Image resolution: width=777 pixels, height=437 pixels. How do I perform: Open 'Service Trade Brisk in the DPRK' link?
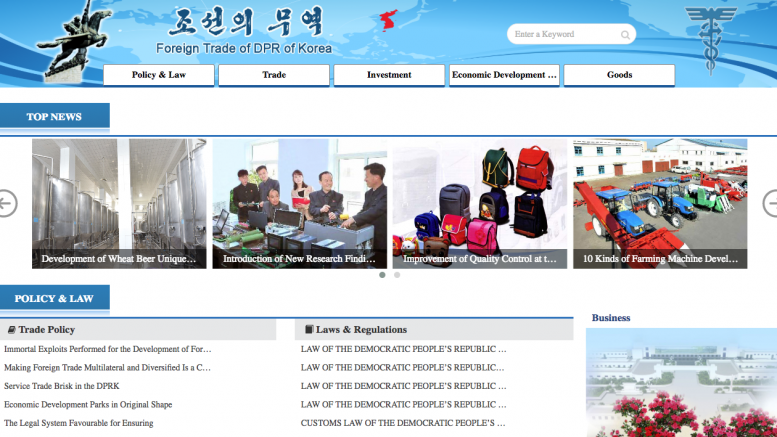(x=61, y=386)
